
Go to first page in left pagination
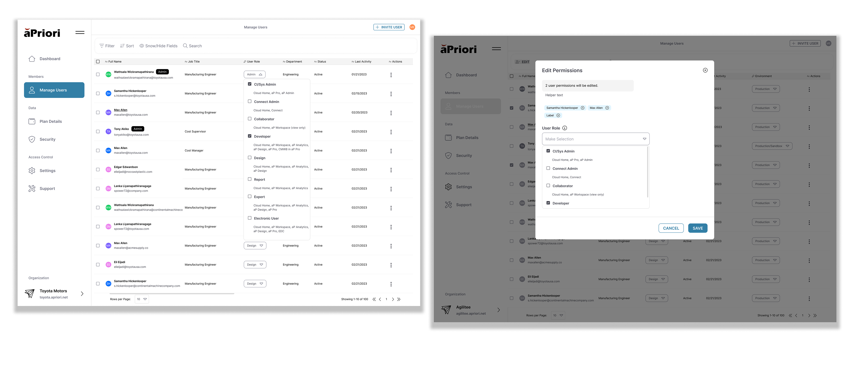[374, 299]
